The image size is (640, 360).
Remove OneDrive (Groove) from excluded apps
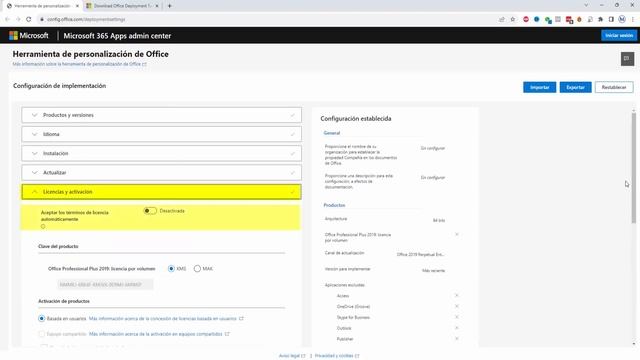coord(457,306)
